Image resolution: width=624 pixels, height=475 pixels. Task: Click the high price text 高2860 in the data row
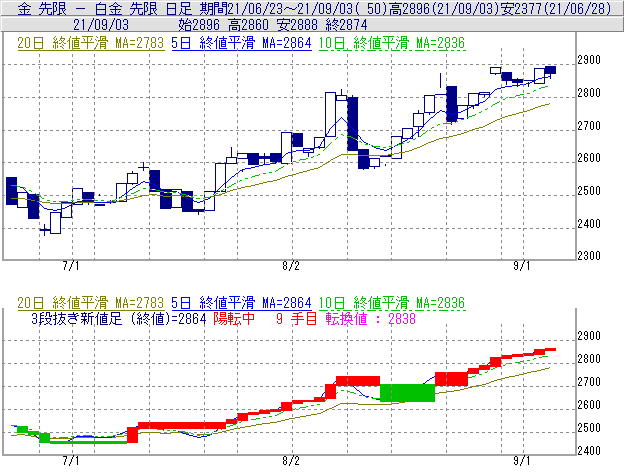248,25
